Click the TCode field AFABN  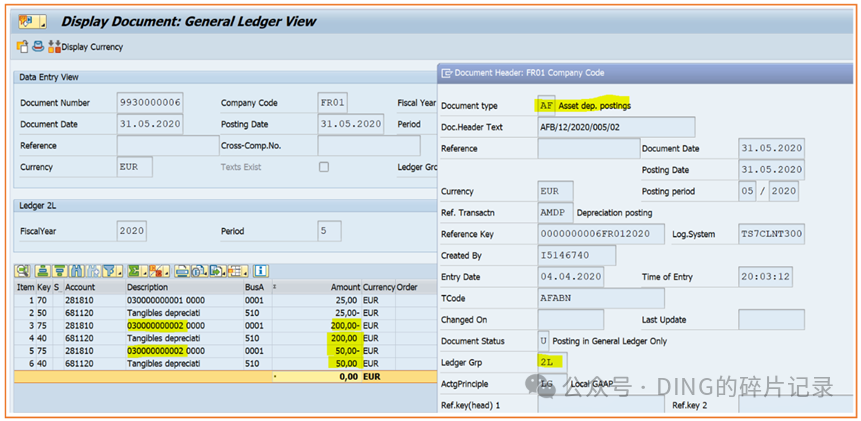tap(601, 298)
